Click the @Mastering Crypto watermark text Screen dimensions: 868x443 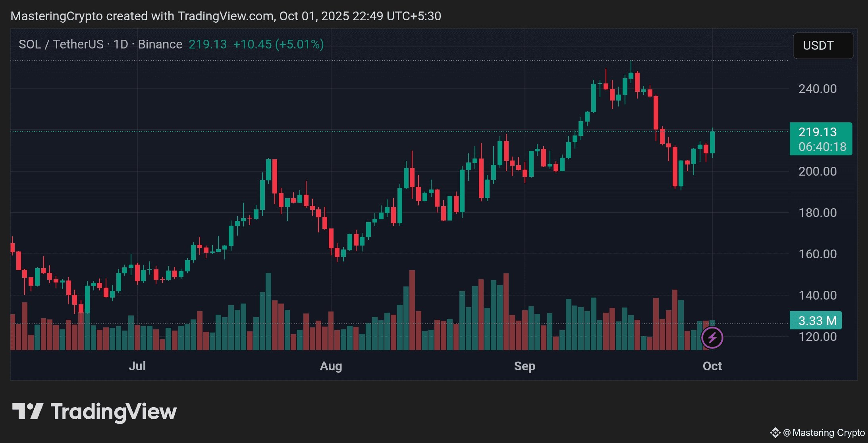coord(824,433)
